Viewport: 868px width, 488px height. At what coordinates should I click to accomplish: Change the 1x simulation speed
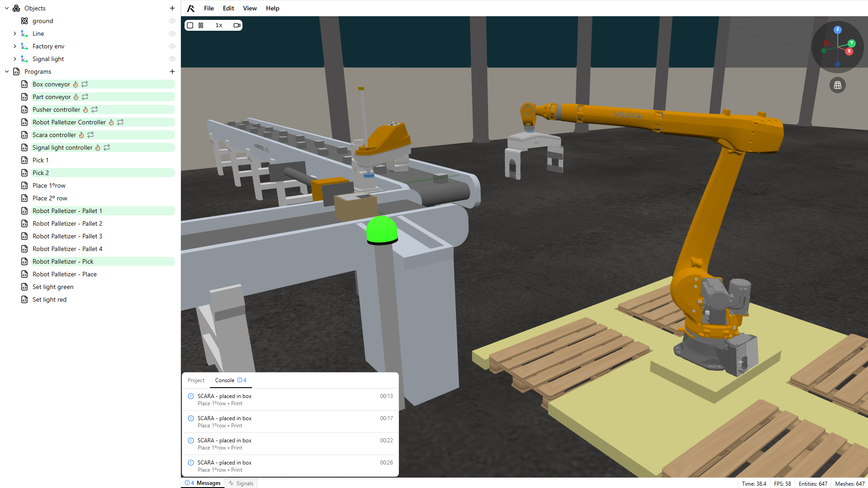coord(218,25)
